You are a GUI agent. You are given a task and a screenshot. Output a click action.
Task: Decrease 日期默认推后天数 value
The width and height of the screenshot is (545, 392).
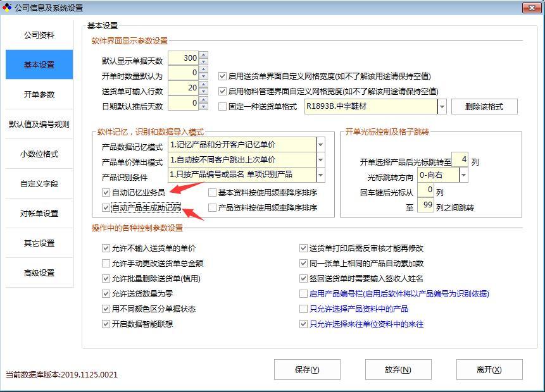coord(204,107)
